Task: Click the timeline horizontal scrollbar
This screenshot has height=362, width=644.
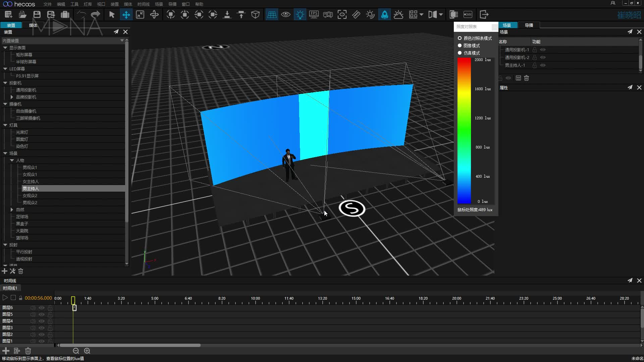Action: 130,345
